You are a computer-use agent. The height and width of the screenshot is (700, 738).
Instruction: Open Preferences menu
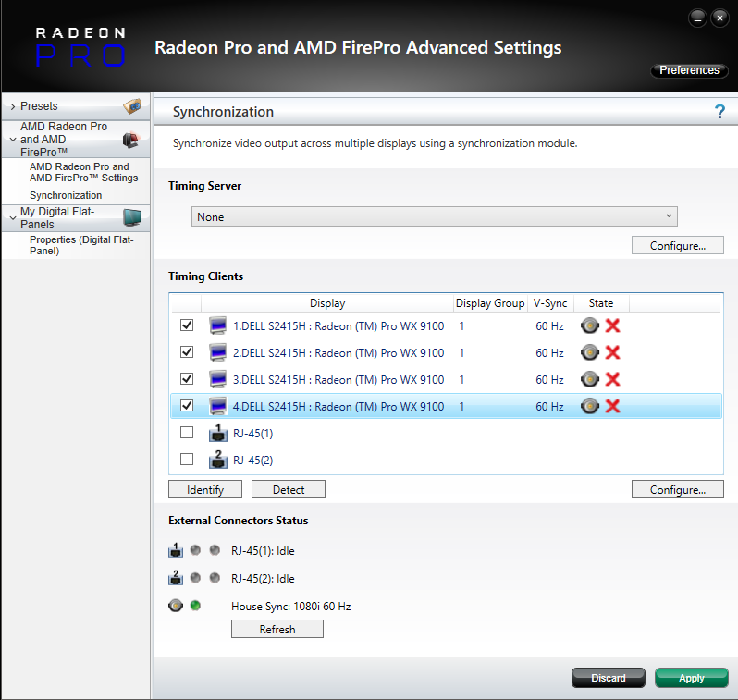[x=689, y=70]
